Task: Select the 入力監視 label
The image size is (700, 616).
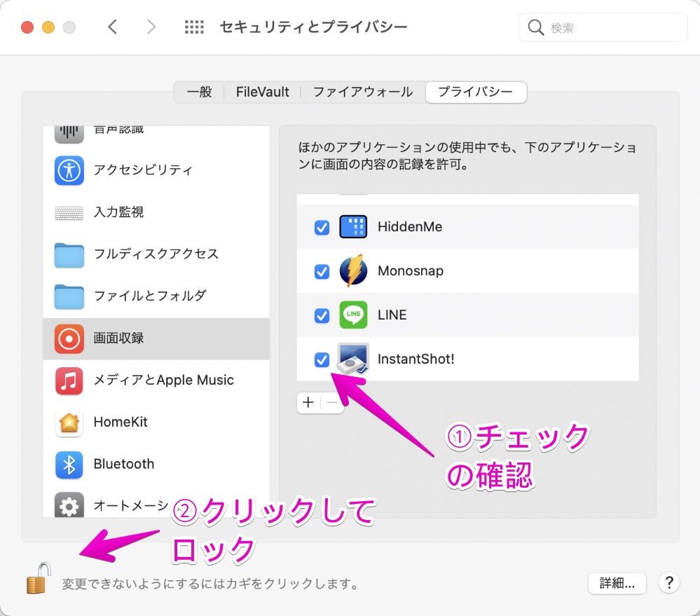Action: (x=118, y=212)
